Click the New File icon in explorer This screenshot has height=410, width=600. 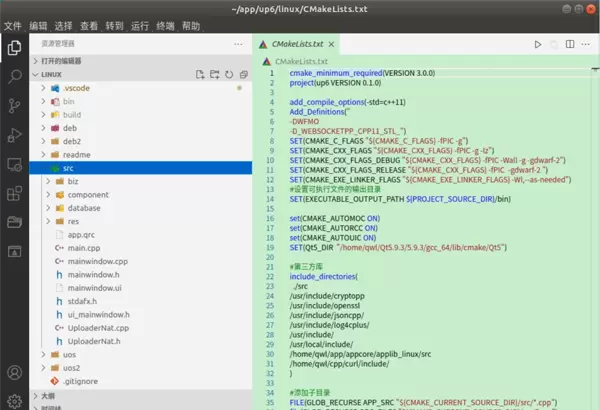click(200, 74)
